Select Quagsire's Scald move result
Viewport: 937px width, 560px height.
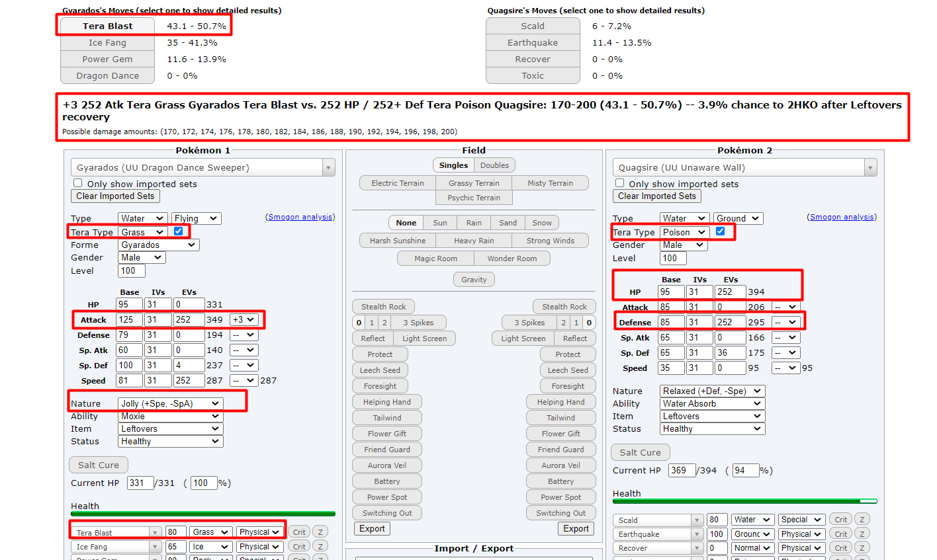click(x=533, y=26)
